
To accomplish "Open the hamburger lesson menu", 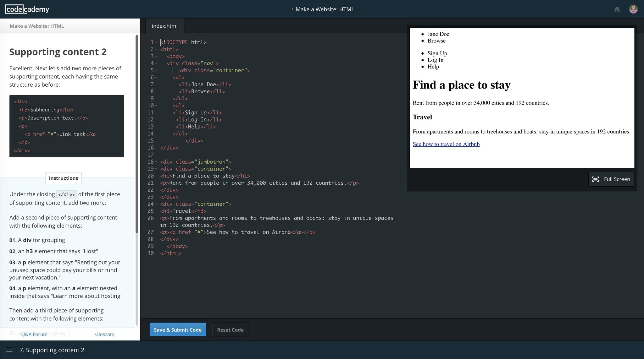I will tap(9, 350).
